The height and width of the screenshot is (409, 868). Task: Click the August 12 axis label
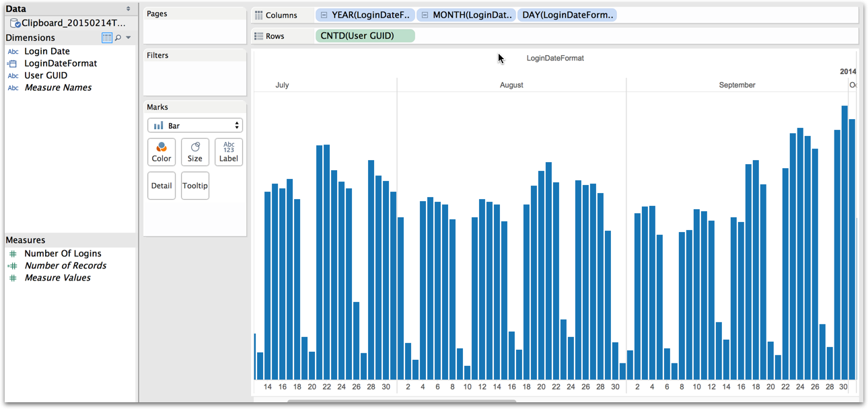point(482,387)
